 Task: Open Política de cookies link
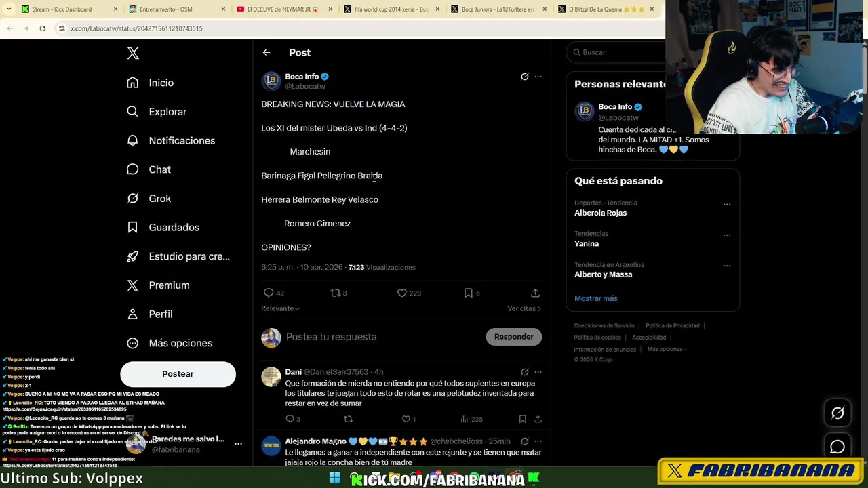tap(597, 338)
